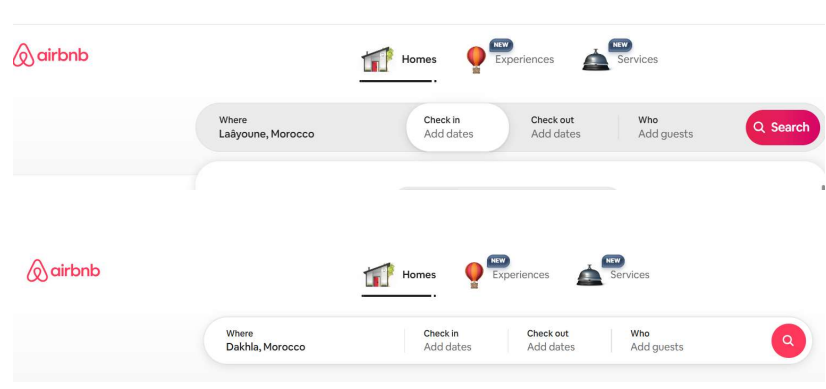This screenshot has width=826, height=389.
Task: Open the highlighted Check in date picker
Action: coord(457,127)
